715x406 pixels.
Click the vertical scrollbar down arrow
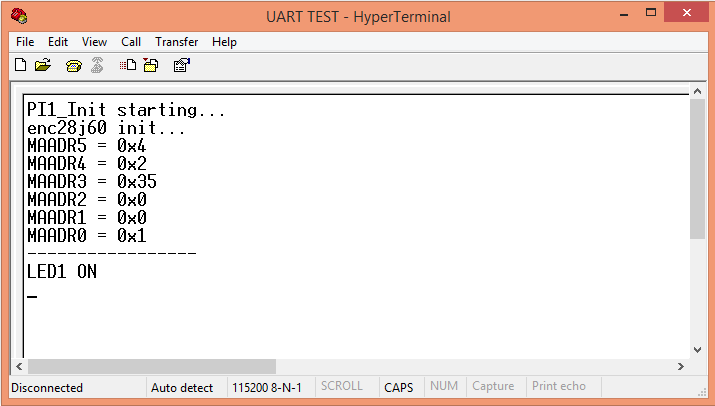pos(697,350)
